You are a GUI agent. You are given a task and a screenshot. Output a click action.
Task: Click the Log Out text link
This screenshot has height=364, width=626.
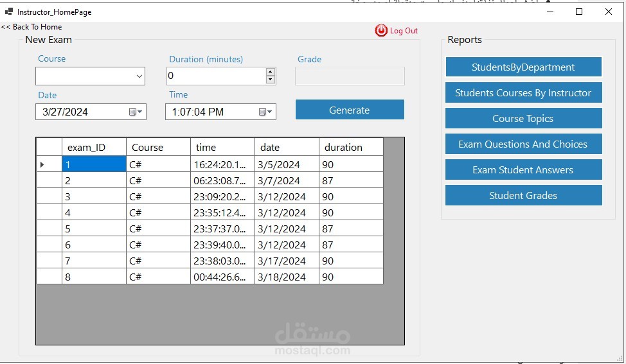click(x=404, y=31)
